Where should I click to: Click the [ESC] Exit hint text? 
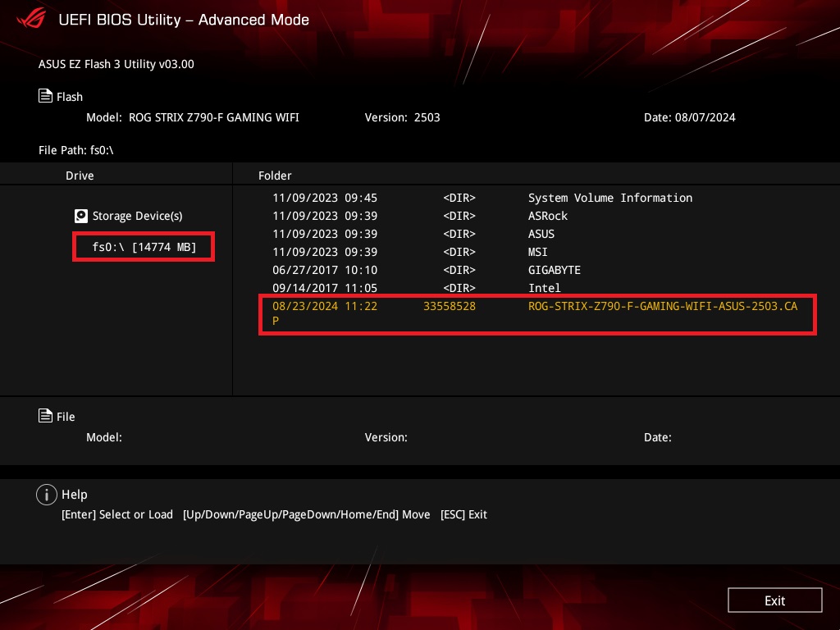click(464, 514)
